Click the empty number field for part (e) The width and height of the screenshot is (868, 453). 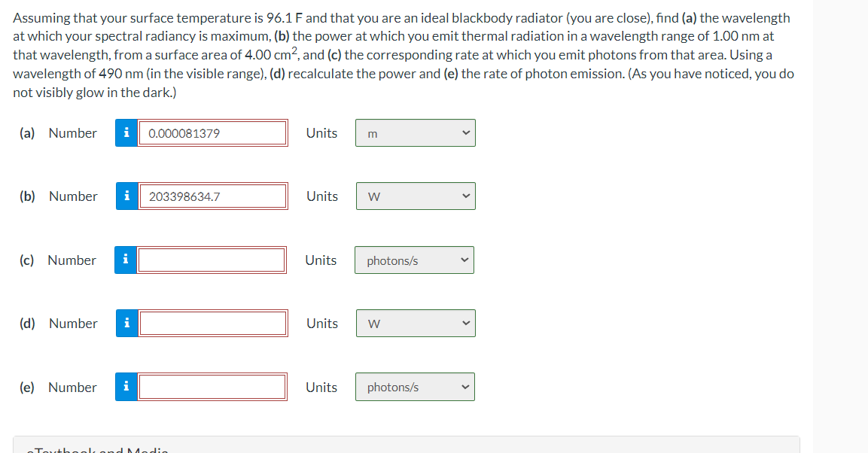pyautogui.click(x=212, y=387)
